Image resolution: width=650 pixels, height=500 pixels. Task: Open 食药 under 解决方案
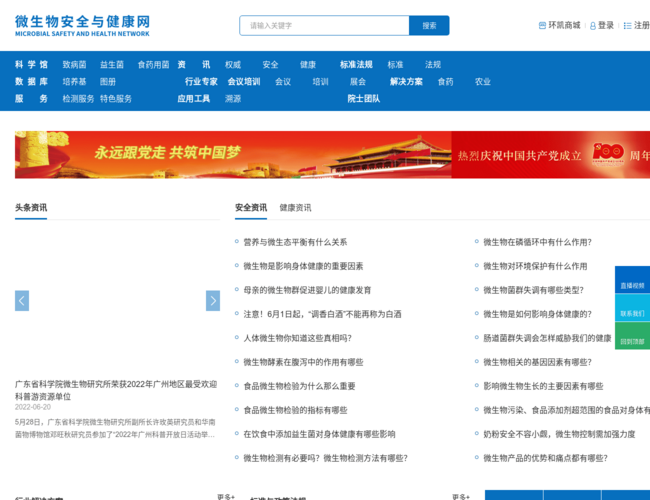(x=446, y=82)
